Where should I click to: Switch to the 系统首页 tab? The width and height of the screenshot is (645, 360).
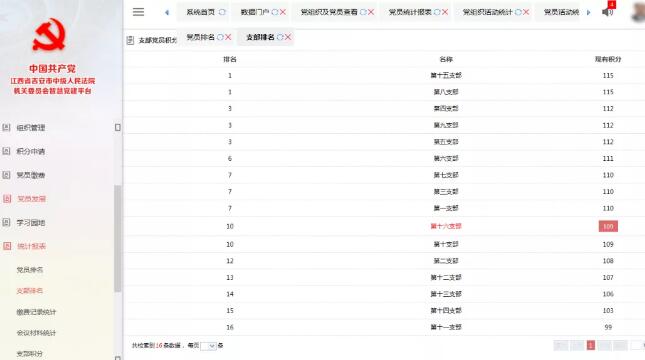point(200,12)
